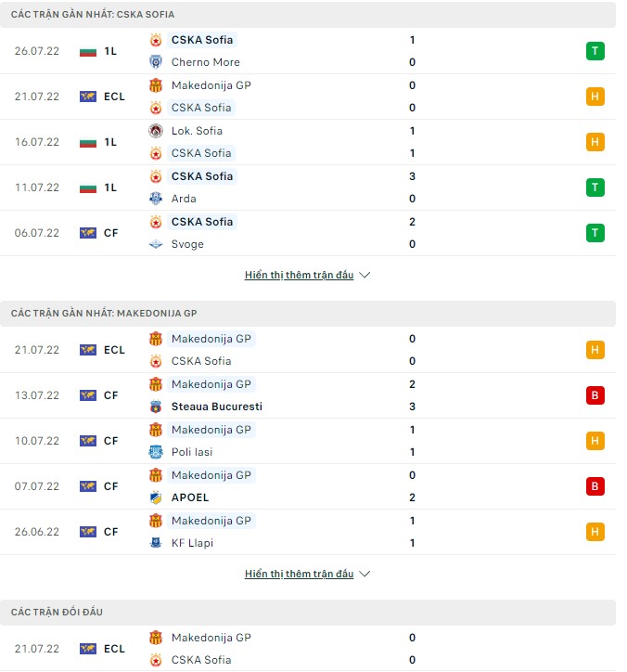Viewport: 627px width, 672px height.
Task: Expand more CSKA Sofia matches using the chevron
Action: pos(365,276)
